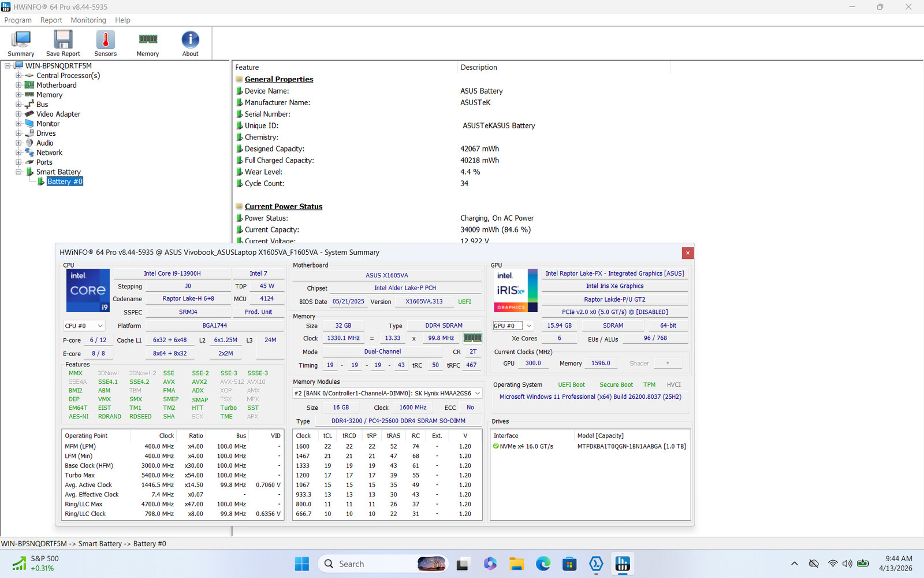Select the General Properties heading
Image resolution: width=924 pixels, height=578 pixels.
tap(279, 79)
